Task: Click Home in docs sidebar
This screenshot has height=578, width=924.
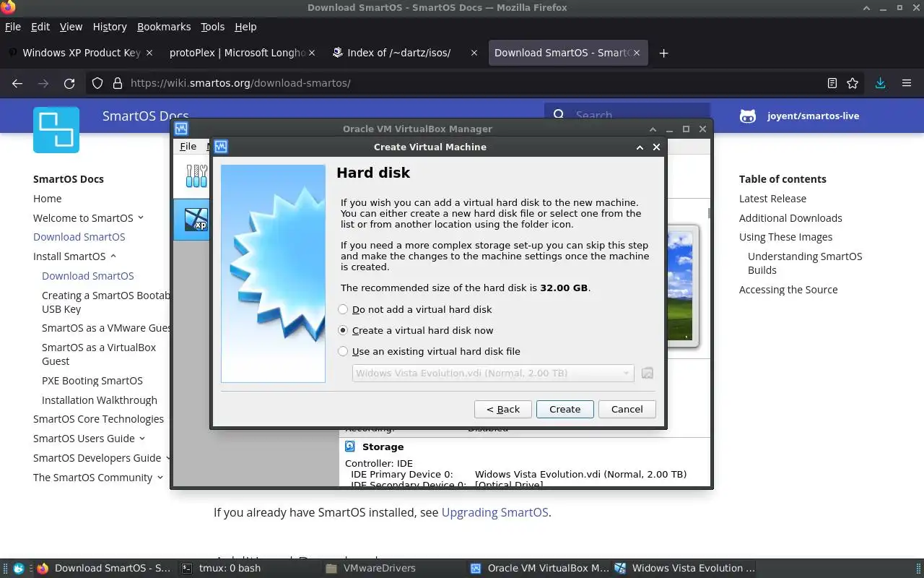Action: 48,199
